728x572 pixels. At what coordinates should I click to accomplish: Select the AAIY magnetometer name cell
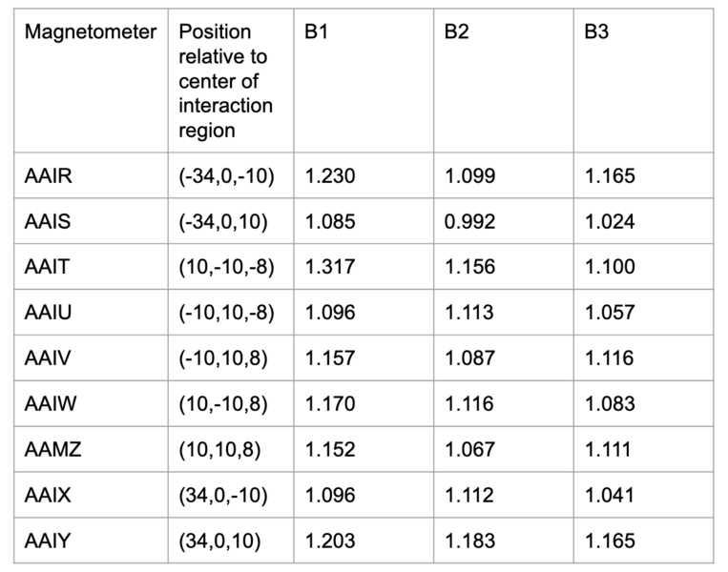point(47,541)
